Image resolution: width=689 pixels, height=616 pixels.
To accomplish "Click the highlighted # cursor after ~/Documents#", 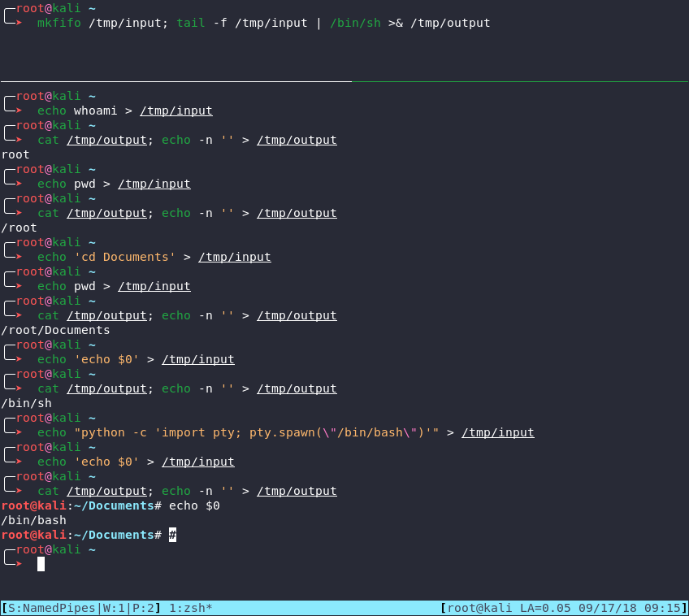I will 173,535.
